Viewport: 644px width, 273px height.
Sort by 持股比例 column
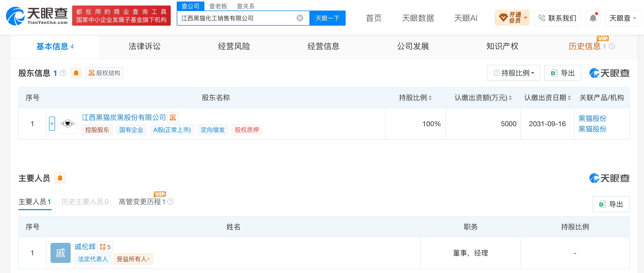[x=430, y=98]
